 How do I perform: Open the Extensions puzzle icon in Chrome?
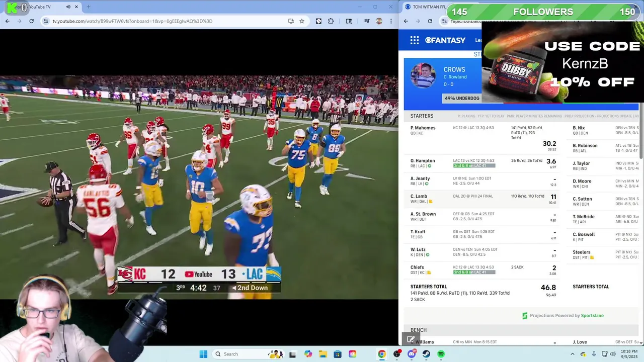coord(331,21)
